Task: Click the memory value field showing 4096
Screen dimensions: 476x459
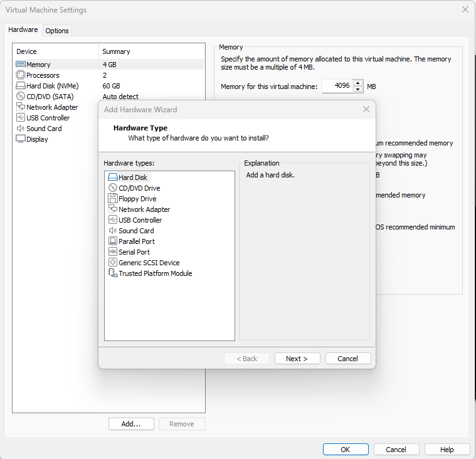Action: click(338, 86)
